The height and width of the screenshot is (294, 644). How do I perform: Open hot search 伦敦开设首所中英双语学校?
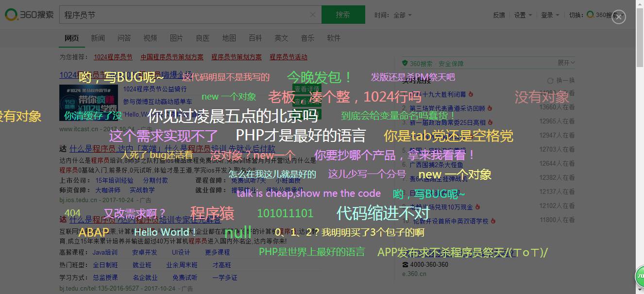449,221
